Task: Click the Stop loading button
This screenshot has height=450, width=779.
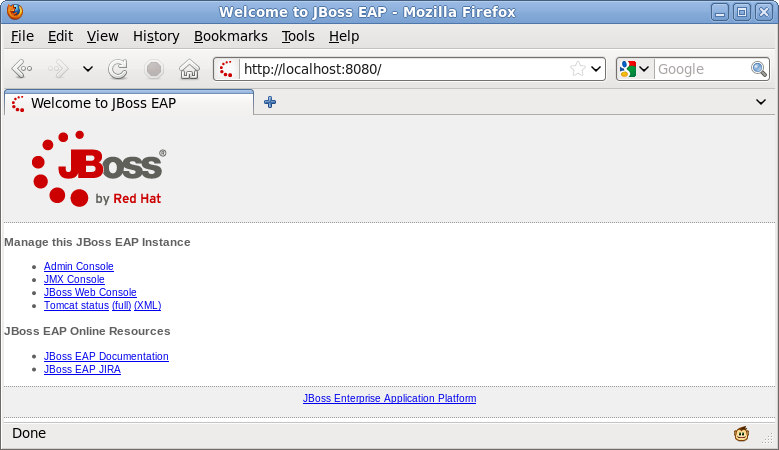Action: pyautogui.click(x=154, y=69)
